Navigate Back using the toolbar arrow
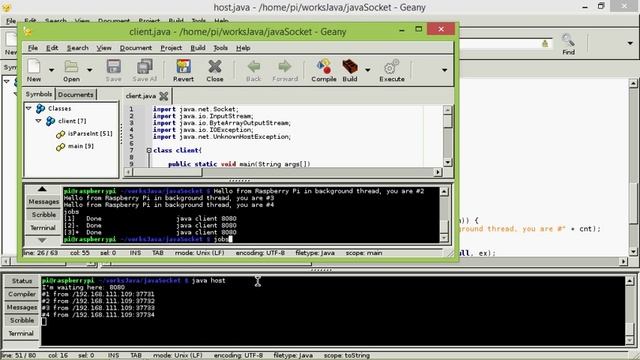The image size is (640, 360). (253, 67)
